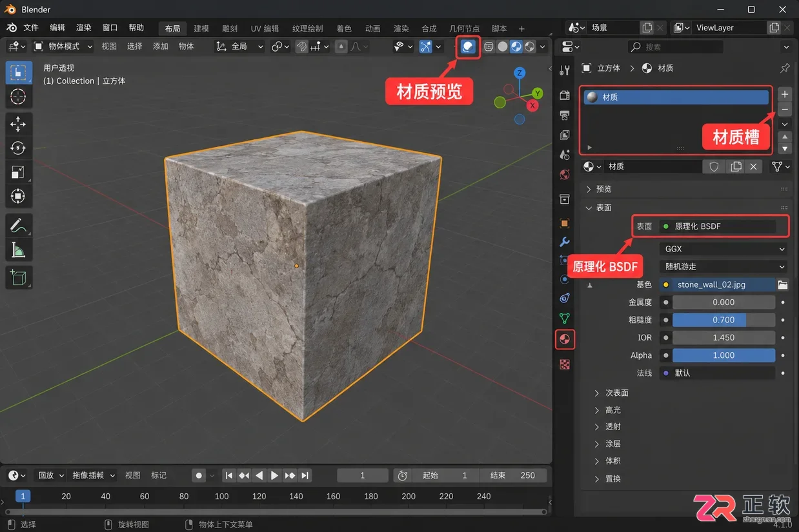Switch to solid viewport shading
Screen dimensions: 799x532
click(503, 46)
